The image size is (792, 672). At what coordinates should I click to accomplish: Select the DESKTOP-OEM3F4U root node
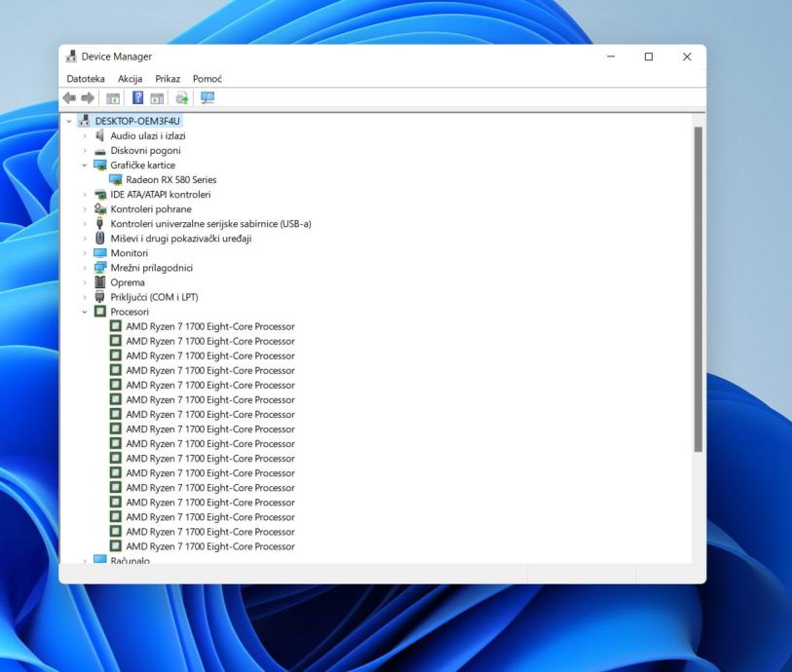pos(137,122)
